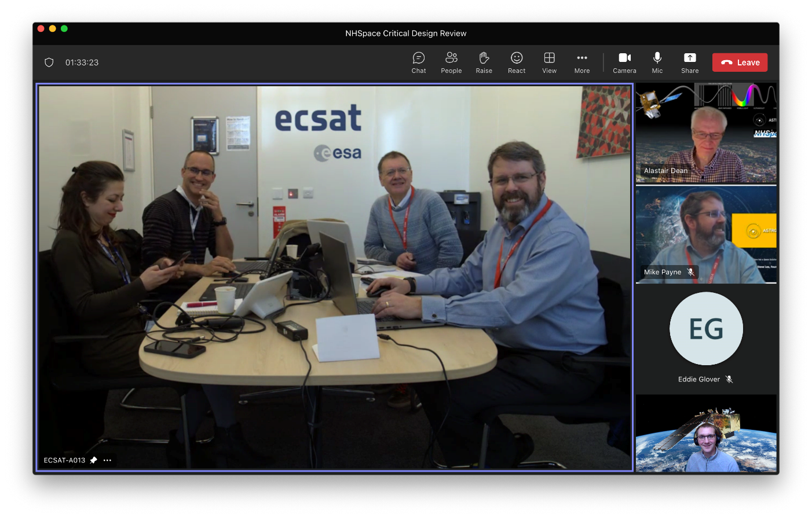Image resolution: width=812 pixels, height=518 pixels.
Task: Click Eddie Glover's muted microphone badge
Action: [x=729, y=379]
